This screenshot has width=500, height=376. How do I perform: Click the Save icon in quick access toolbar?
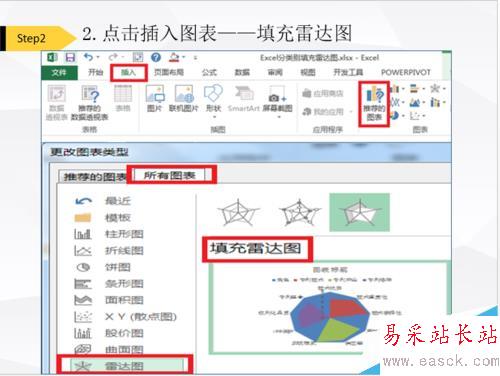coord(70,57)
